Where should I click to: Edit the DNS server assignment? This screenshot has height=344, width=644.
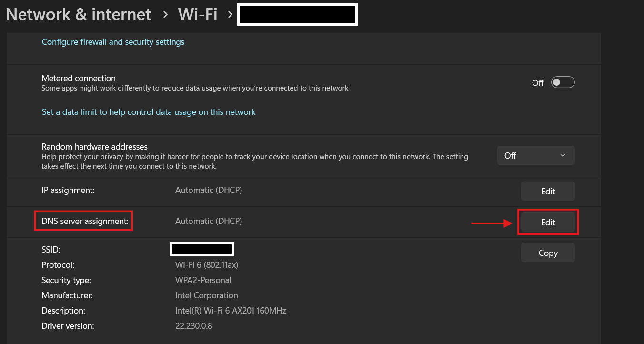click(548, 222)
